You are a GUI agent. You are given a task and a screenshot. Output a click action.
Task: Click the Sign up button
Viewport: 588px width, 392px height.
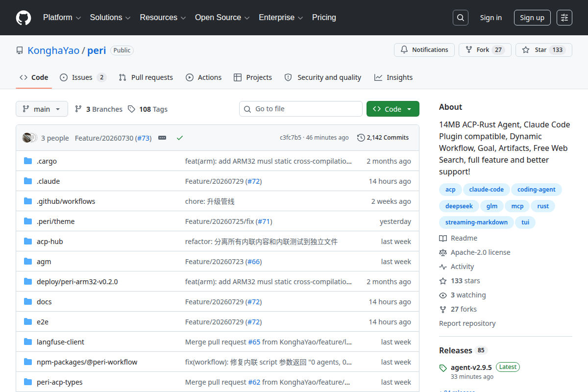tap(532, 18)
